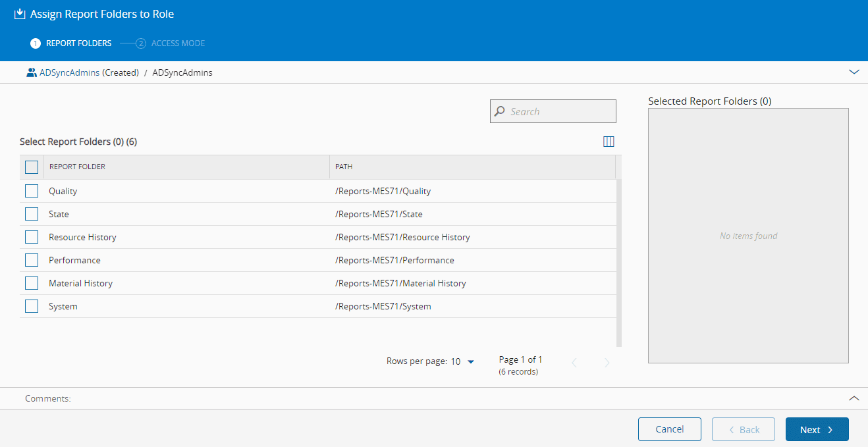Click the column chooser grid icon
Screen dimensions: 868x447
609,142
